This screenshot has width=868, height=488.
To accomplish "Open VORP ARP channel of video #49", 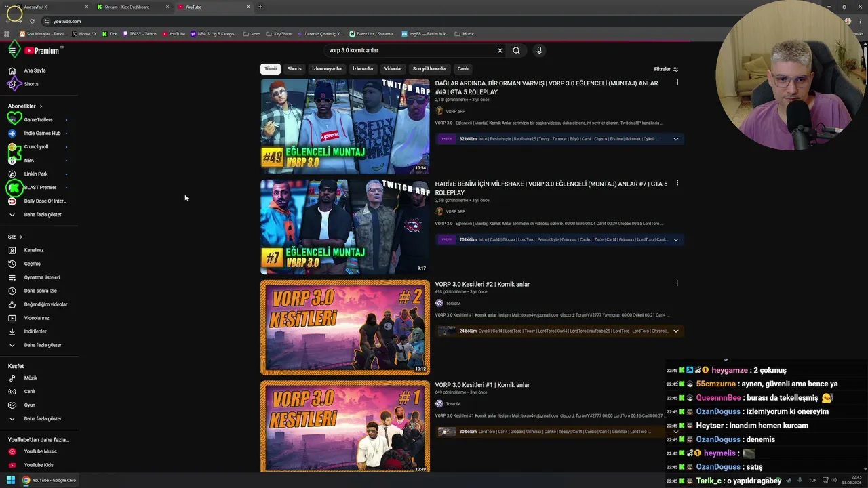I will 455,111.
